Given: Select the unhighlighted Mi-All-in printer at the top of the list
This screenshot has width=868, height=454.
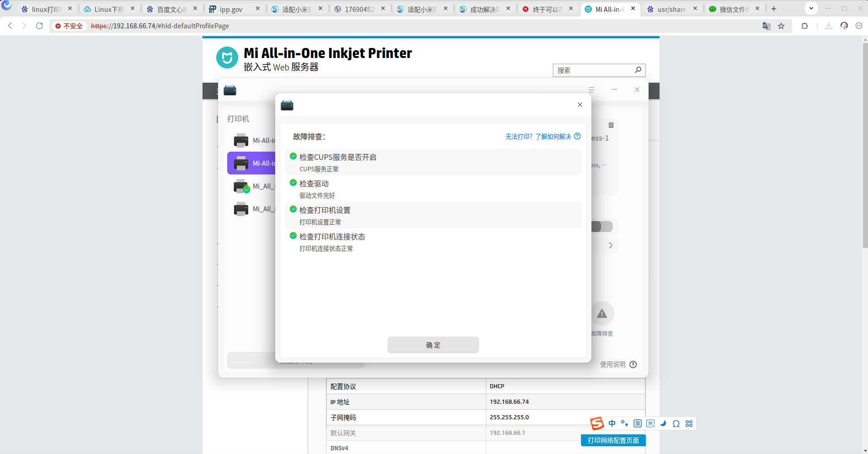Looking at the screenshot, I should (251, 140).
